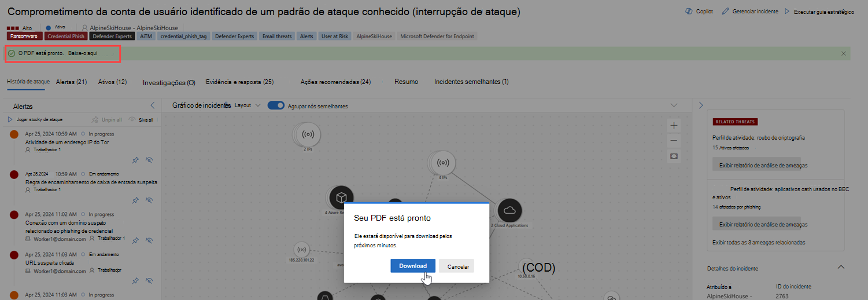Open Copilot from the incident header
868x300 pixels.
699,12
